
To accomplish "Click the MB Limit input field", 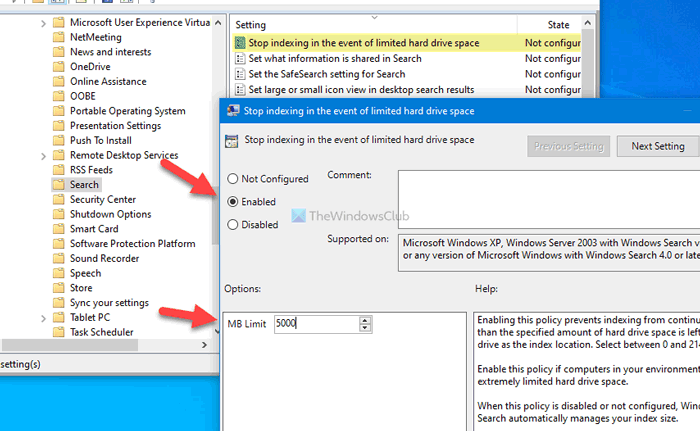I will pos(316,324).
